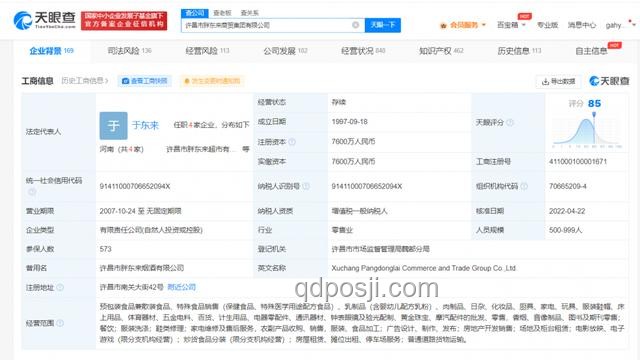Click the blue search button
Screen dimensions: 640x360
point(382,25)
